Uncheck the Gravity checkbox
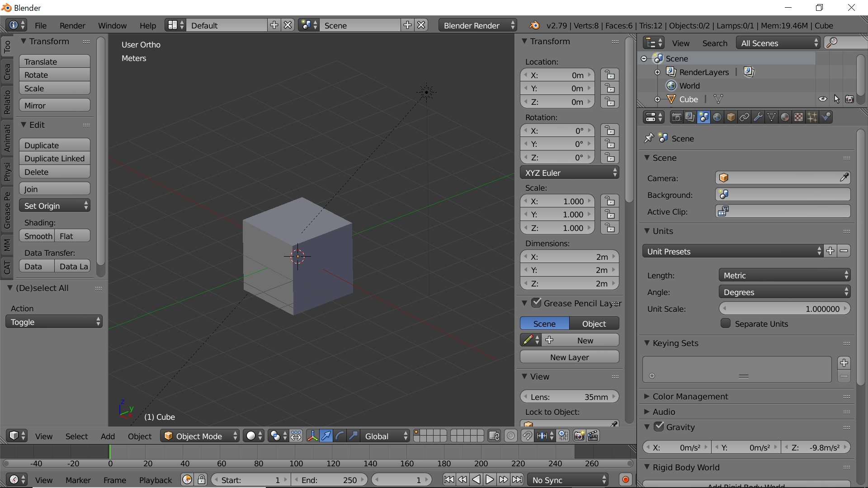 659,427
